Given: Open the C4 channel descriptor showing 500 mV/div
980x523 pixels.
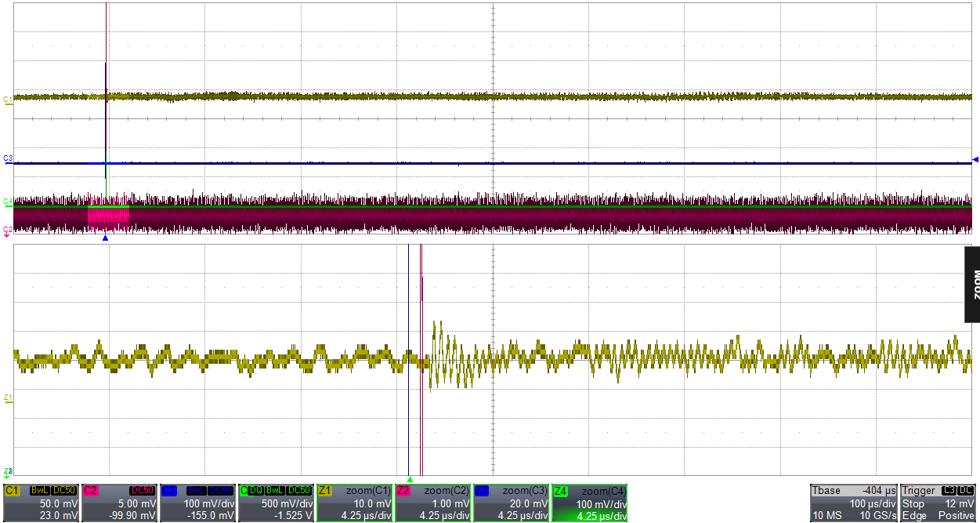Looking at the screenshot, I should [276, 503].
